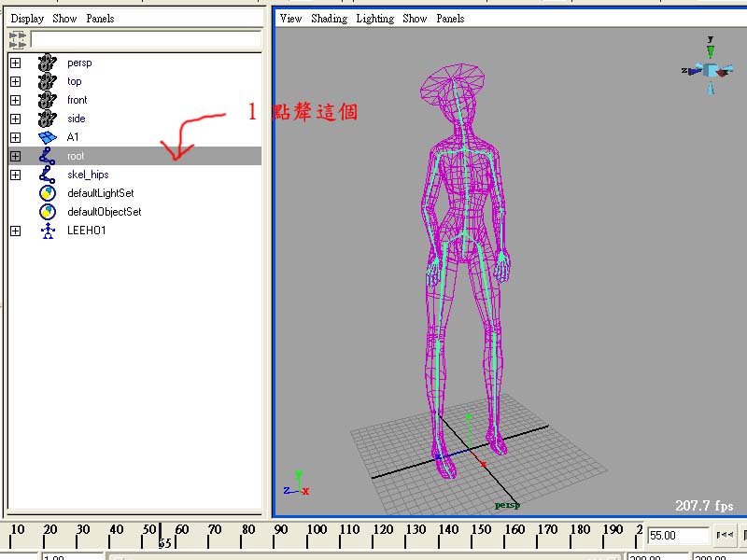Select the root row in Outliner

pos(134,156)
